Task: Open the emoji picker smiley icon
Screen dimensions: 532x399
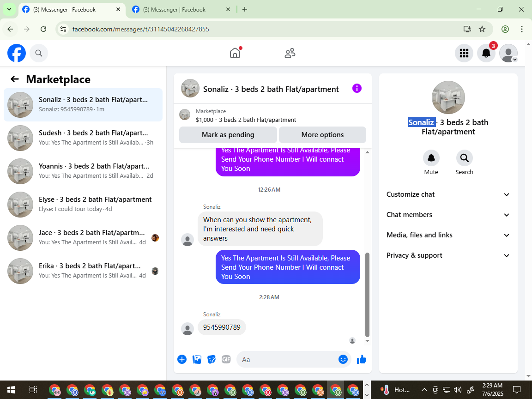Action: pyautogui.click(x=343, y=359)
